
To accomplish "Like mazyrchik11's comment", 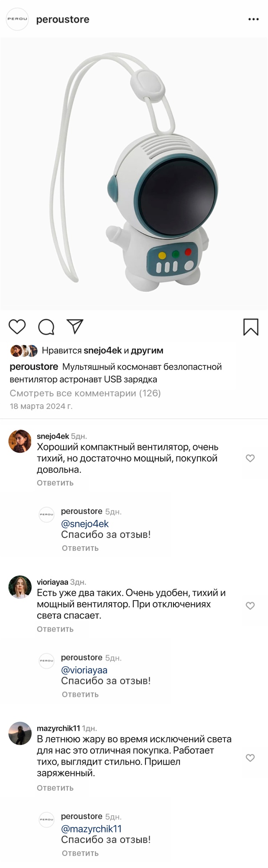I will tap(250, 758).
